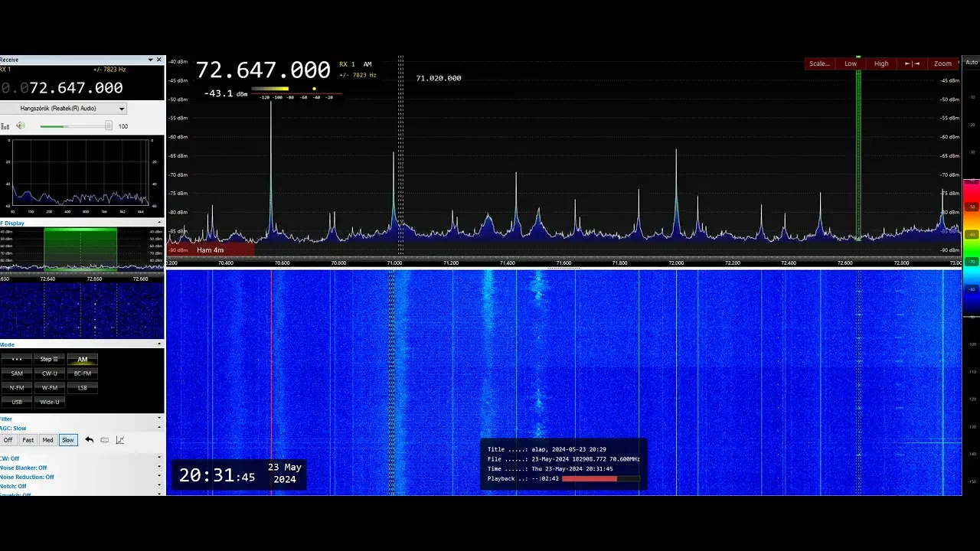Expand the Noise Blanker: Off section

click(159, 468)
